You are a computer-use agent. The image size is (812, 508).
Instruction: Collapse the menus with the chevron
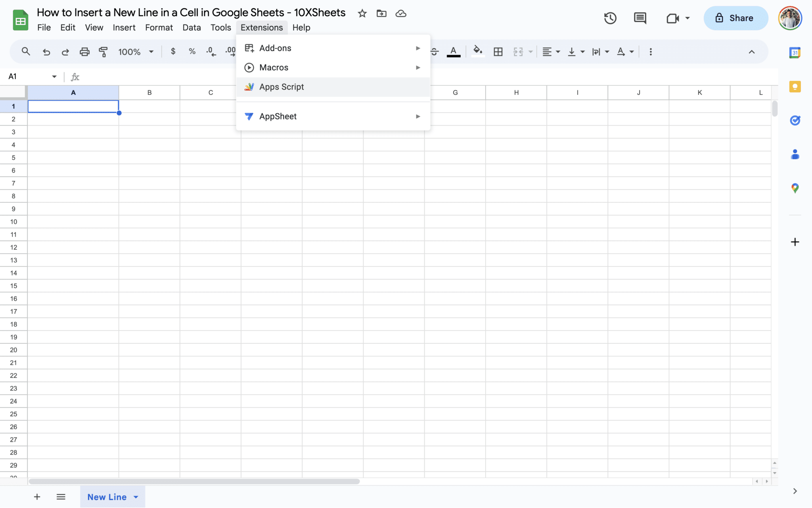(x=752, y=52)
